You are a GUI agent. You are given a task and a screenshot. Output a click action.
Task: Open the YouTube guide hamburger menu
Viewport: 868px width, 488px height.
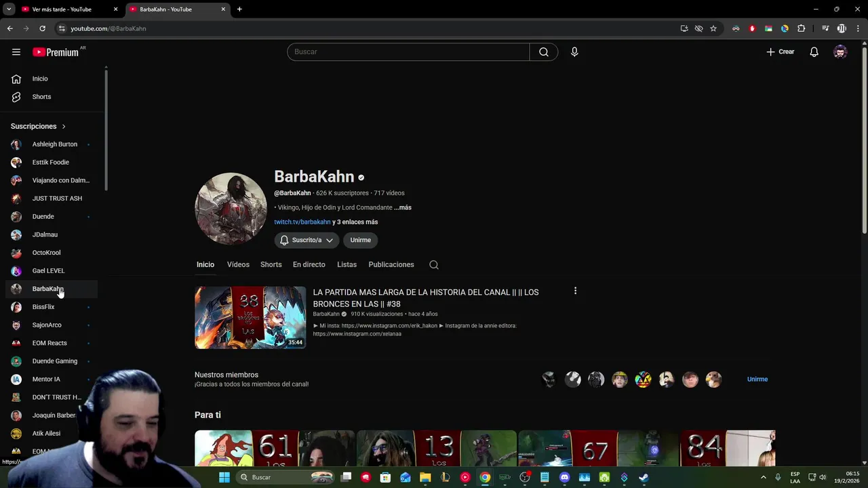tap(16, 52)
